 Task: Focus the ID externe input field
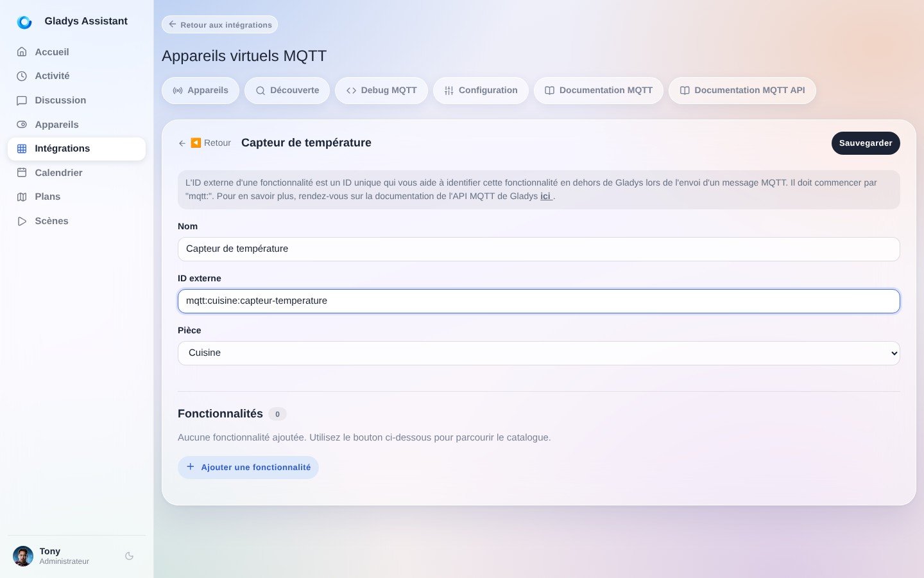(539, 301)
